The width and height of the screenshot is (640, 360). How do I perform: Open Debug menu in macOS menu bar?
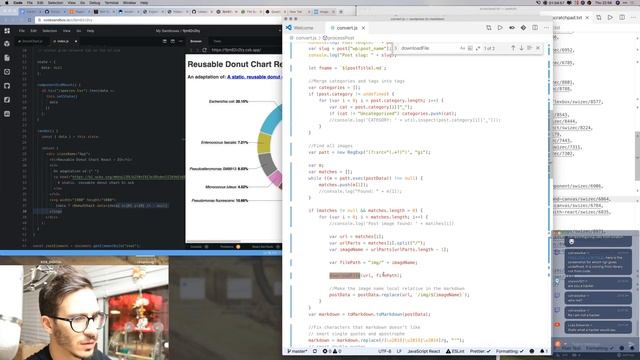pyautogui.click(x=95, y=2)
